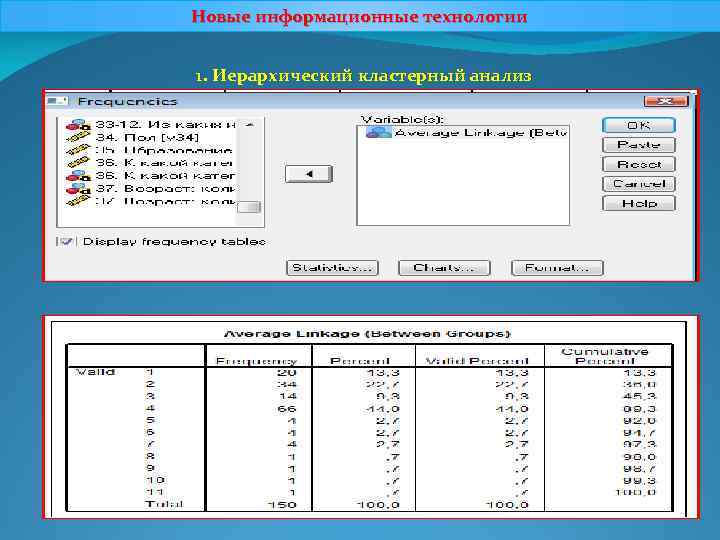Close the Frequencies dialog with the X button
The height and width of the screenshot is (540, 720).
pos(666,101)
